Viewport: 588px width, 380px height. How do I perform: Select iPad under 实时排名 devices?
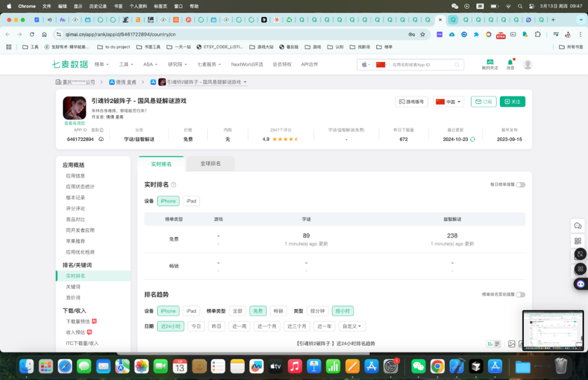191,201
